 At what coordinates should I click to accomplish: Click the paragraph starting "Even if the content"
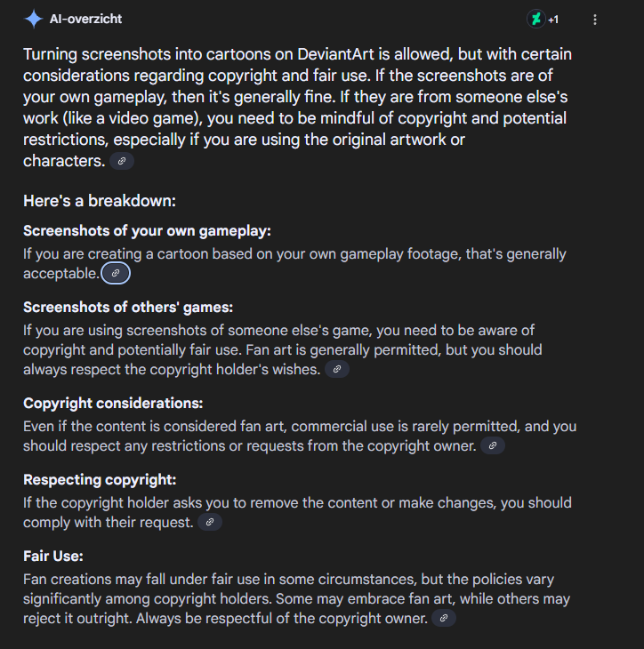click(300, 436)
